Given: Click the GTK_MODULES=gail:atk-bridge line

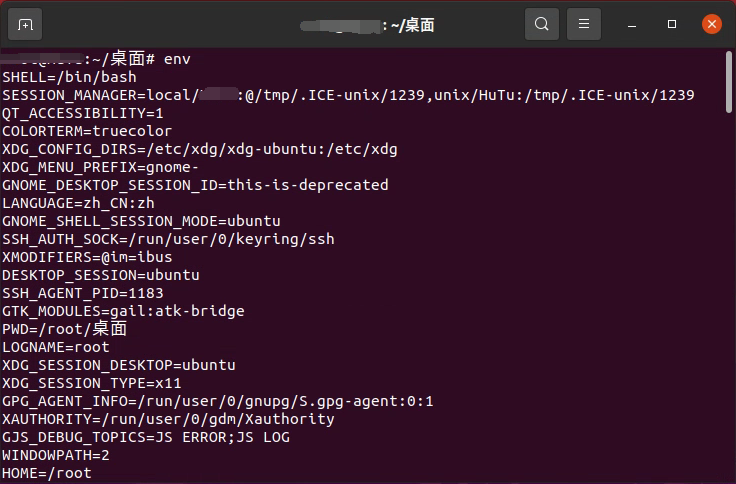Looking at the screenshot, I should point(123,311).
